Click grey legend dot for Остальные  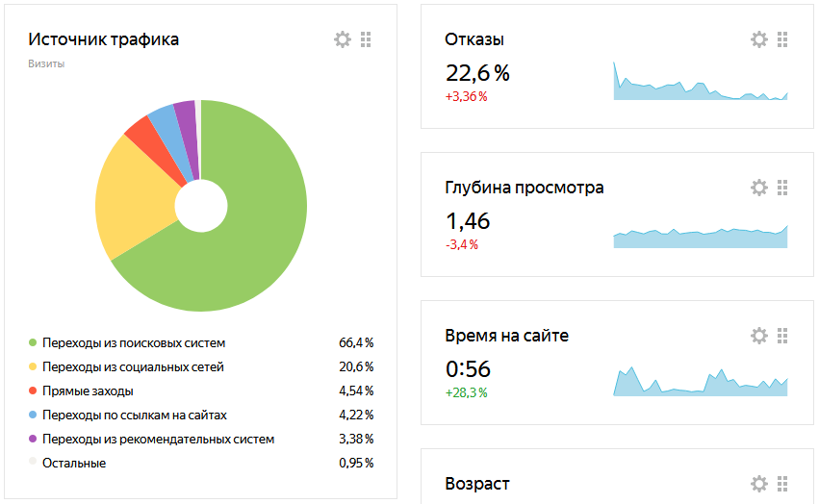33,462
